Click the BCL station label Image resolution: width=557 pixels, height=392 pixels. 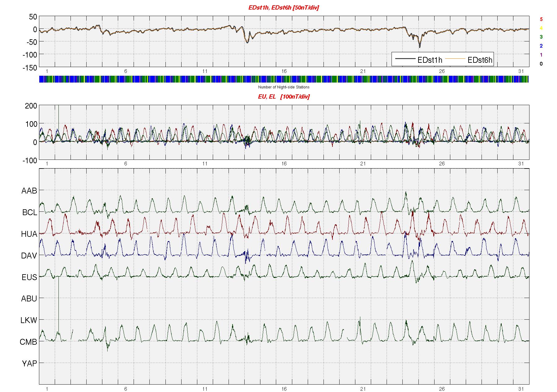point(29,213)
